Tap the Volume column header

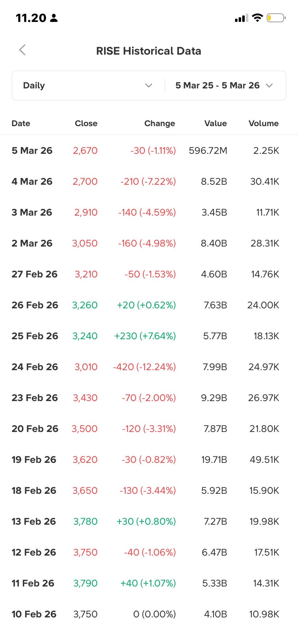pos(263,123)
